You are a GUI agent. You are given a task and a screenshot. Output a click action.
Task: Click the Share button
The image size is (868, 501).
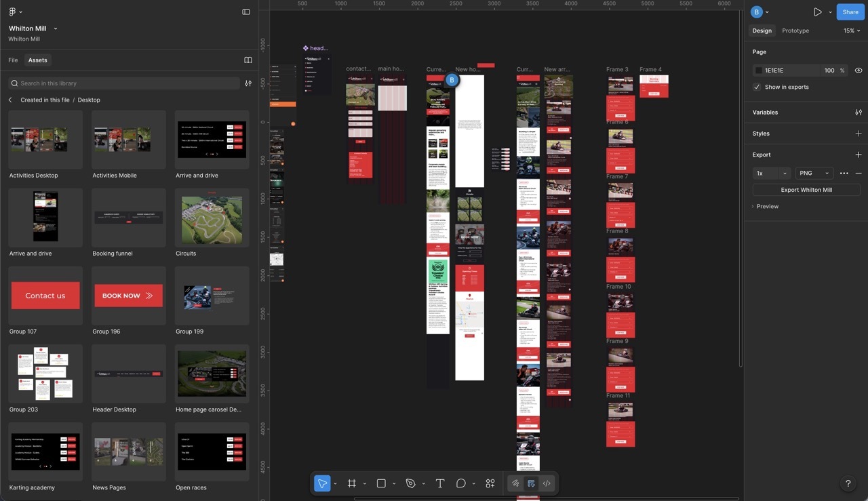point(850,12)
